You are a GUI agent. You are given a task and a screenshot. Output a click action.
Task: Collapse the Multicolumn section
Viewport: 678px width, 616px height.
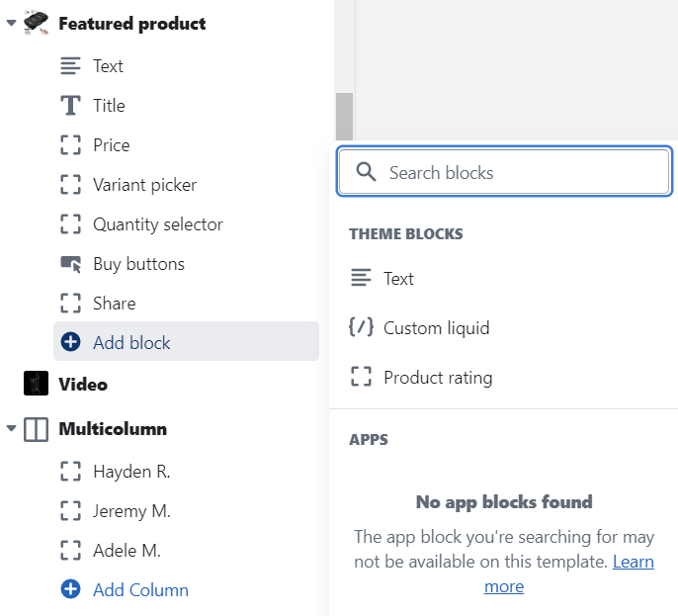tap(11, 429)
